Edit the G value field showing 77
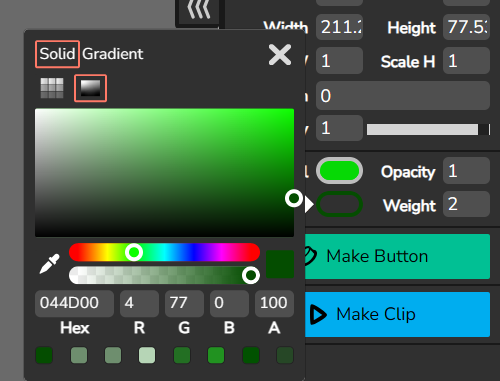The width and height of the screenshot is (500, 381). tap(184, 303)
